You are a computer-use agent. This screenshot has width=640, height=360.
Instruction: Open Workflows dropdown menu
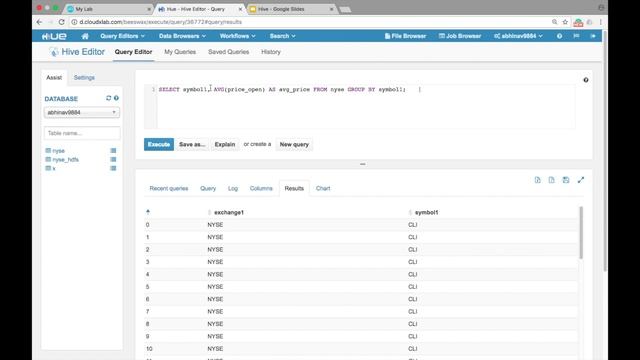(238, 36)
